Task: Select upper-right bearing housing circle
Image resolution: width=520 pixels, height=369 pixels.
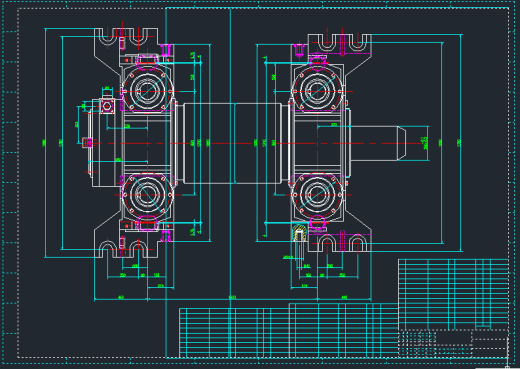Action: click(x=318, y=91)
